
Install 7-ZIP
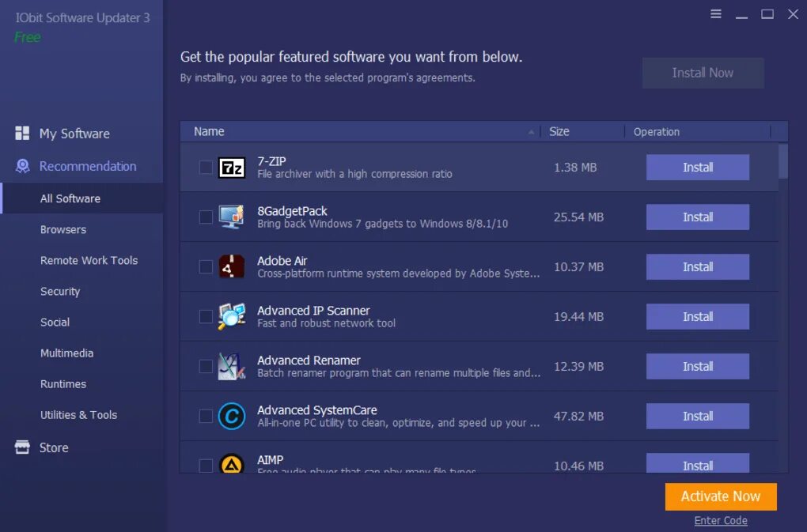click(x=697, y=168)
